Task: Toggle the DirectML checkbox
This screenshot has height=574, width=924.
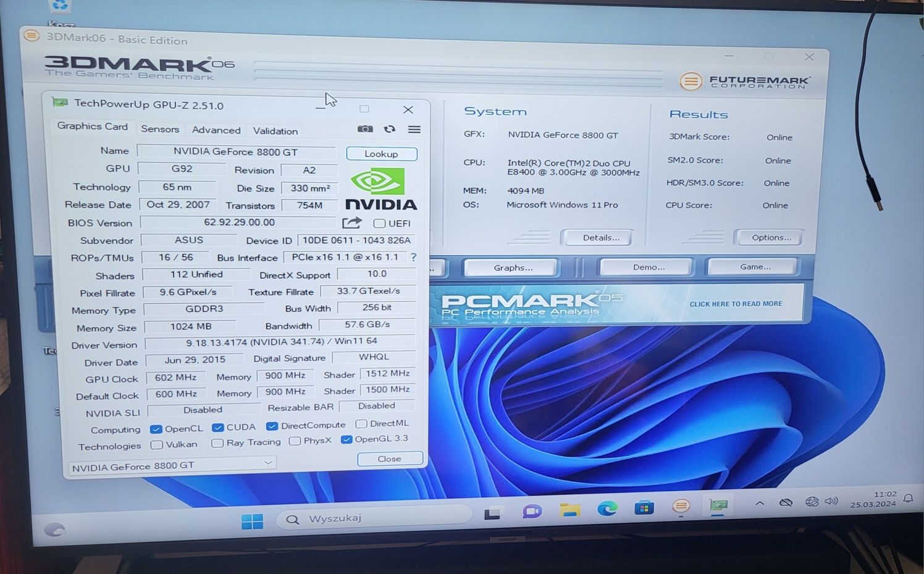Action: [361, 424]
